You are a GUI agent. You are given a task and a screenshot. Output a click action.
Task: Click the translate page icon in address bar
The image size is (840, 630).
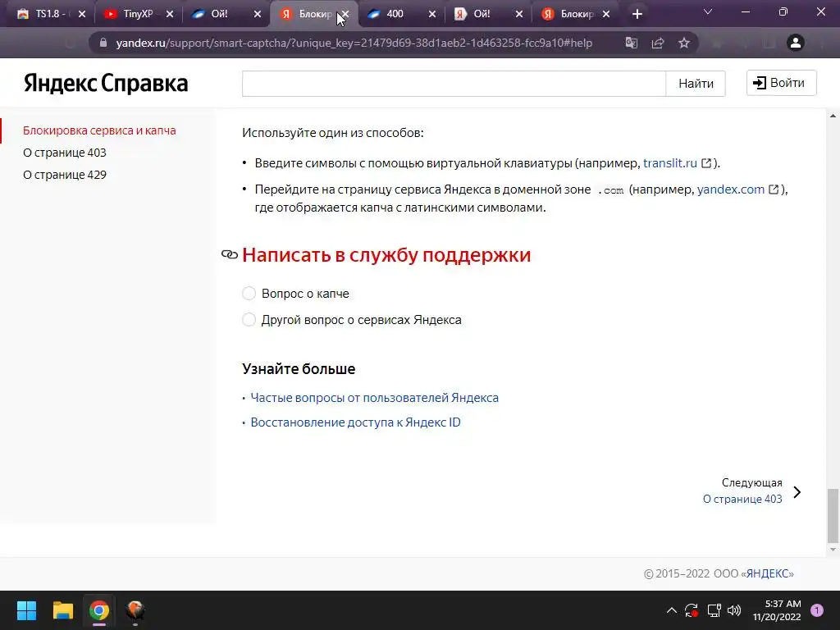tap(632, 43)
